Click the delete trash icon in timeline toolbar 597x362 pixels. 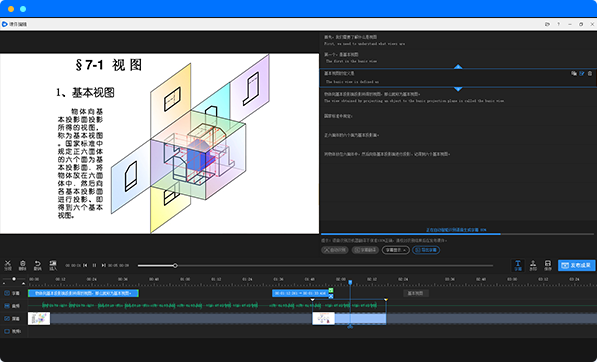coord(22,265)
